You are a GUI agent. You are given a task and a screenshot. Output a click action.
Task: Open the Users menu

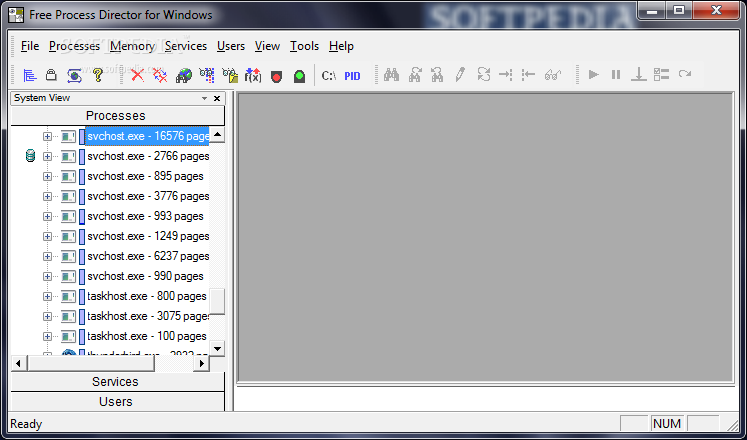pyautogui.click(x=231, y=46)
